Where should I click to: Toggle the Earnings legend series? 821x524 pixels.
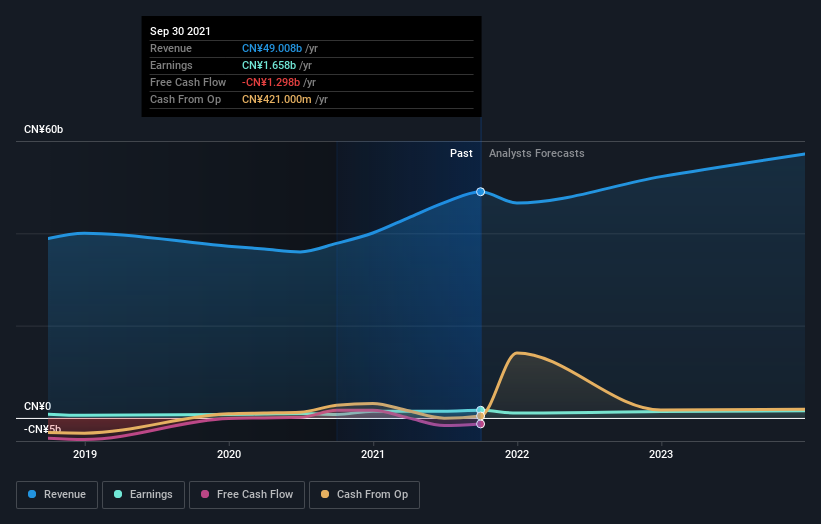pyautogui.click(x=143, y=495)
